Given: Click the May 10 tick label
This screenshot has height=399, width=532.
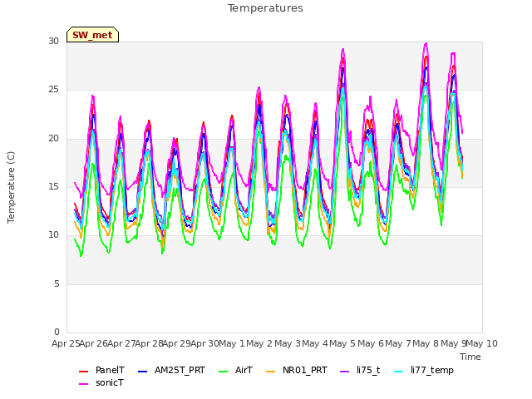Looking at the screenshot, I should point(482,343).
